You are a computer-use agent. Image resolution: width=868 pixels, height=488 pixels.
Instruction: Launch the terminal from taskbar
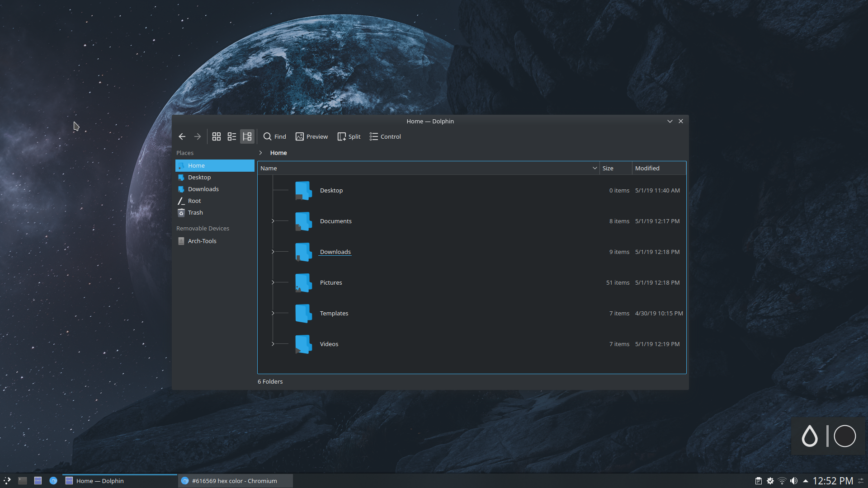point(23,481)
